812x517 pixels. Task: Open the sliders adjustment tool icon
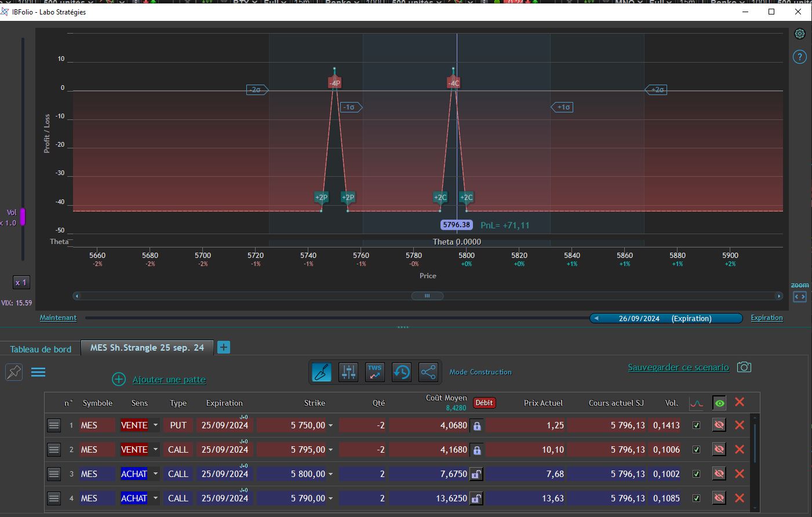(348, 372)
